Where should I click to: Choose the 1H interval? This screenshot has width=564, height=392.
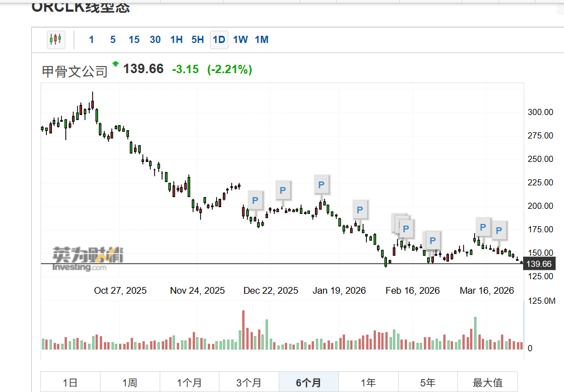point(176,40)
